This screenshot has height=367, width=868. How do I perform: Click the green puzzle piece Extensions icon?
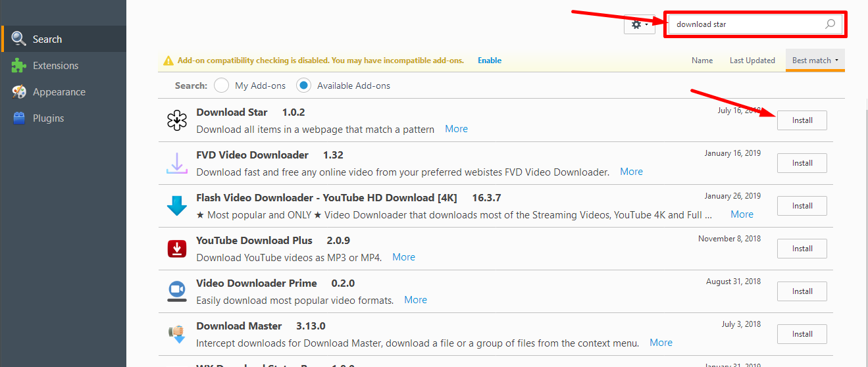(x=19, y=66)
